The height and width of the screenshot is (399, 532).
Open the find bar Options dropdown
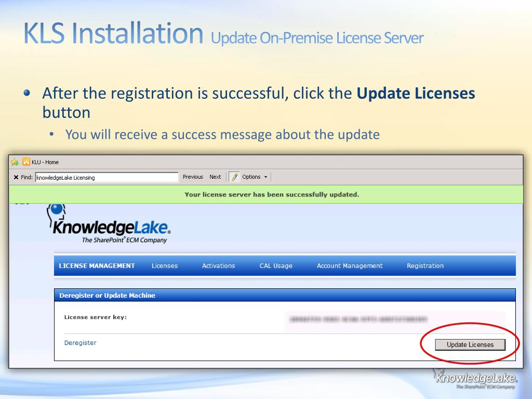[x=255, y=177]
